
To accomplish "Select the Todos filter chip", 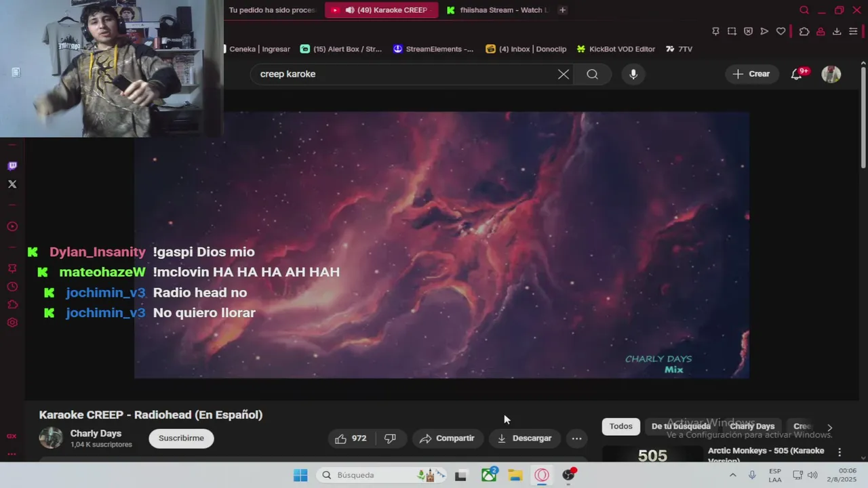I will (x=620, y=426).
